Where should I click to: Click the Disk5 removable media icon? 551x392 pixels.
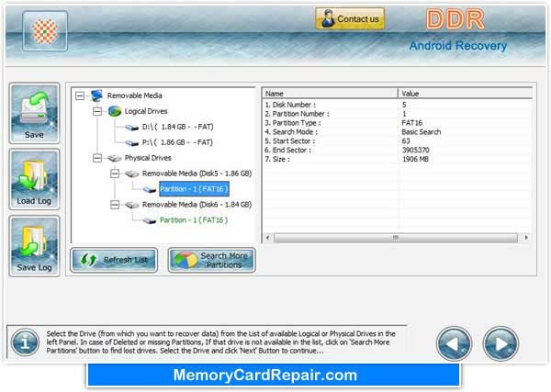coord(132,174)
